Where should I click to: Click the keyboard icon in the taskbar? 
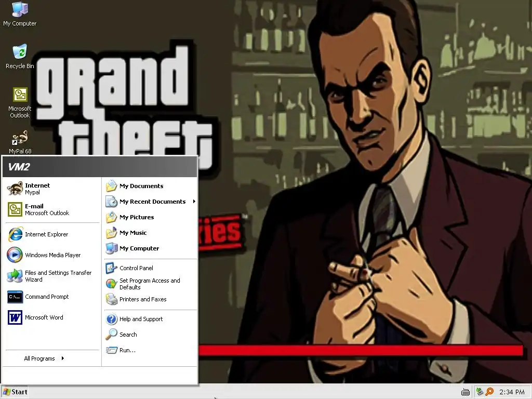tap(465, 392)
